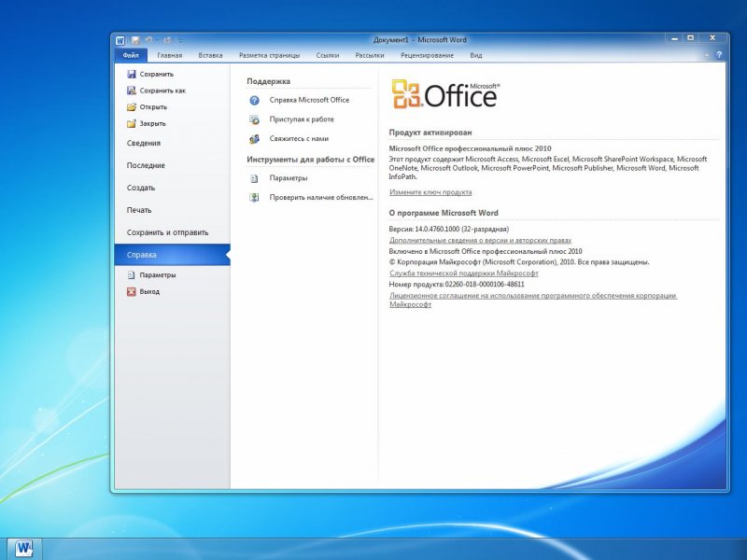Open Параметры in the left File sidebar

click(x=151, y=275)
